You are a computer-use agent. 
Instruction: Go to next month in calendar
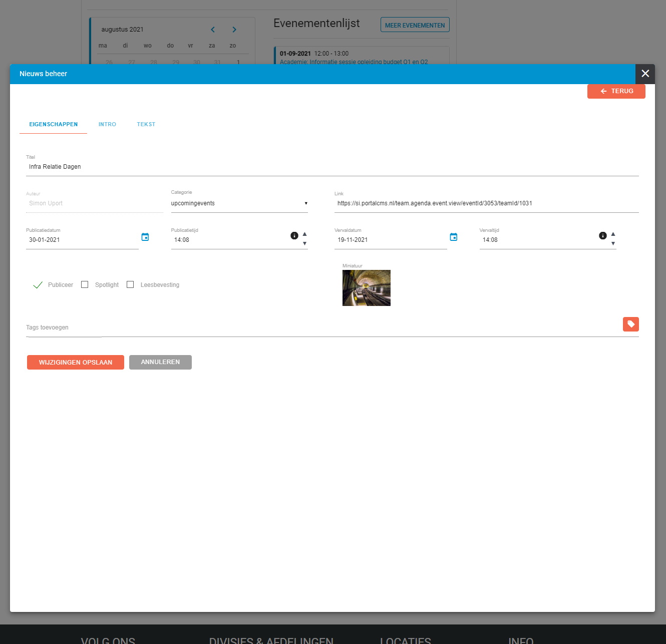click(x=234, y=30)
